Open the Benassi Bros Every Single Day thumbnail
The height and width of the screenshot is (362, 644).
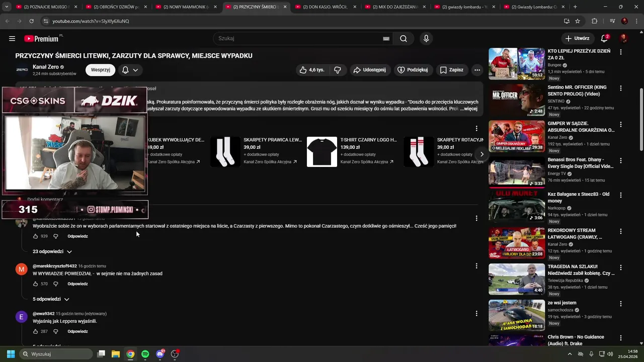click(x=516, y=172)
